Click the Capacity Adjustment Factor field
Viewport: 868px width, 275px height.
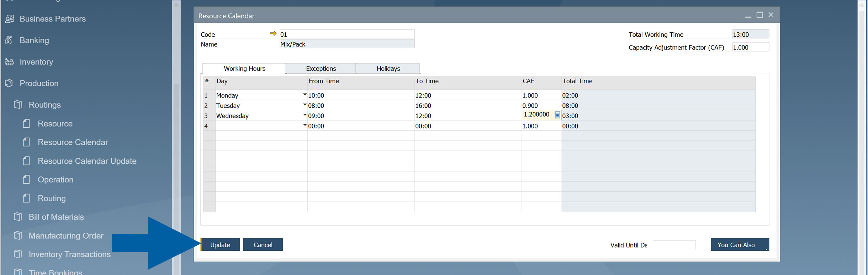point(750,47)
